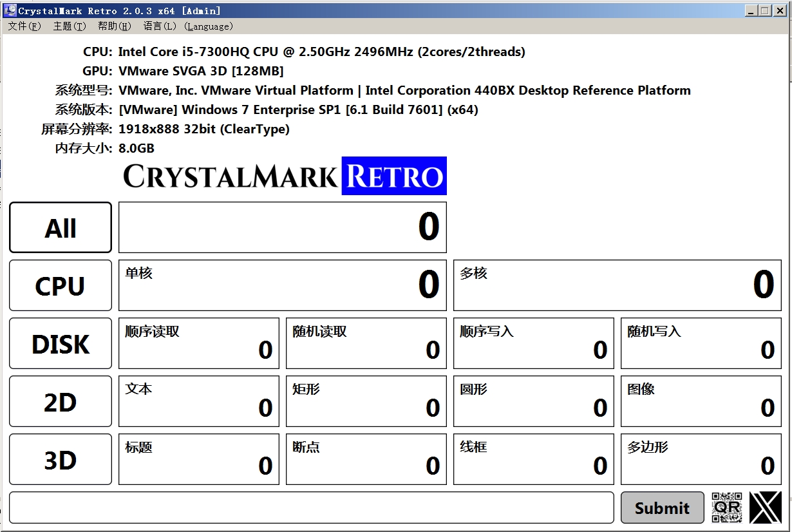Select the 随机写入 score box
792x532 pixels.
(701, 343)
